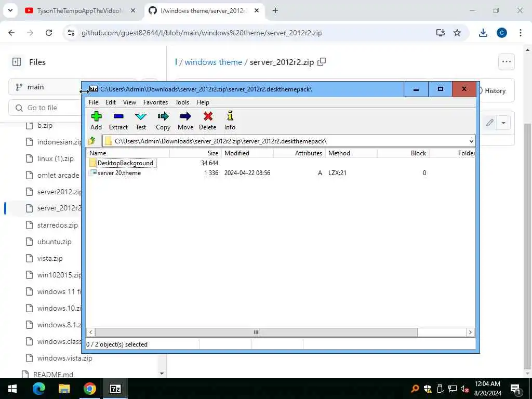Screen dimensions: 532x399
Task: Open the windows theme breadcrumb link
Action: 214,62
